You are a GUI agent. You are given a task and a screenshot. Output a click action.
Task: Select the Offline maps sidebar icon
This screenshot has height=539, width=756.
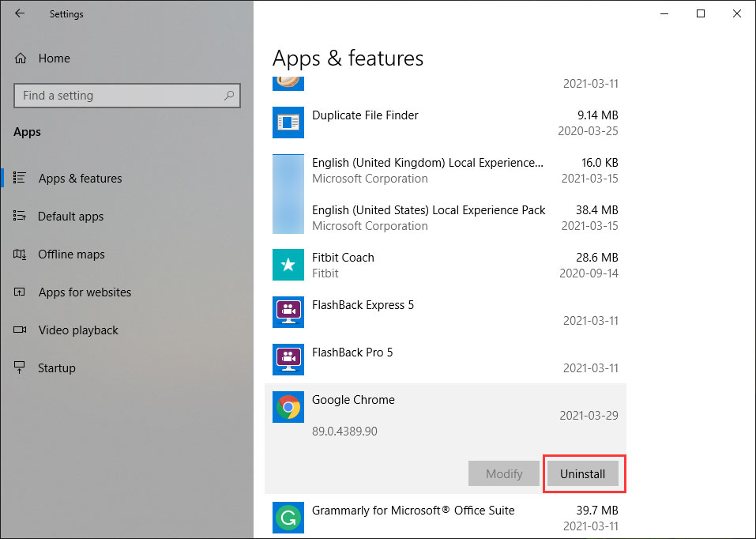tap(19, 254)
